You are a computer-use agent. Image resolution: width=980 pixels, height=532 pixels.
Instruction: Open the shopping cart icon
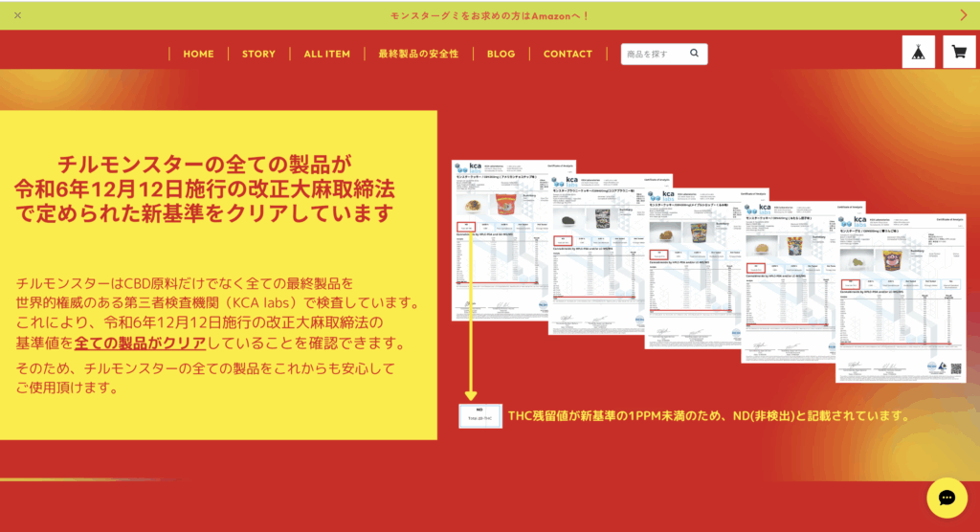[x=959, y=52]
